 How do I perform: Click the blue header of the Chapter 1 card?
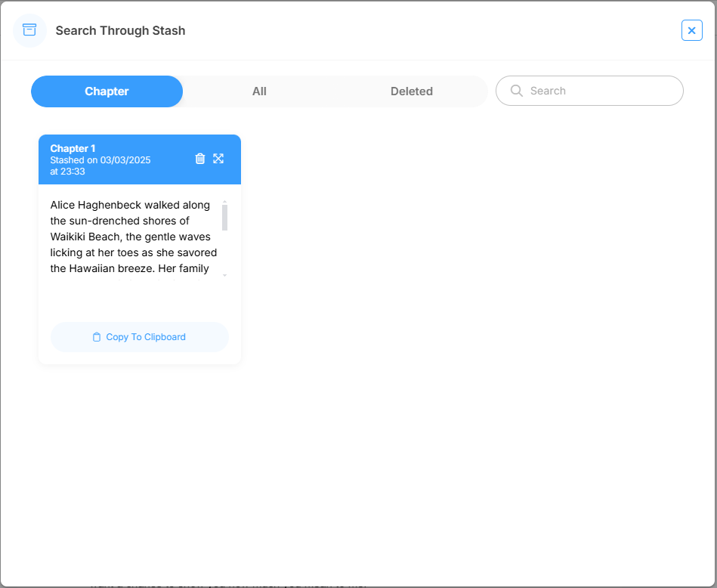tap(166, 175)
